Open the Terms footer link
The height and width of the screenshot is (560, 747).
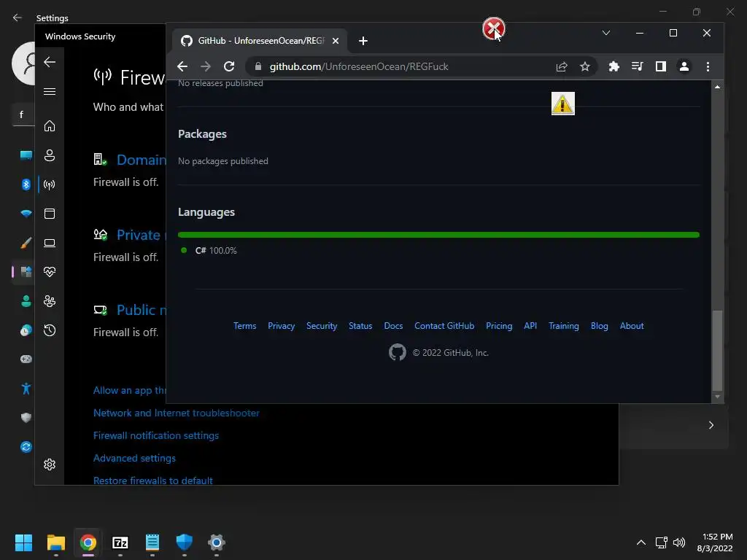coord(245,326)
